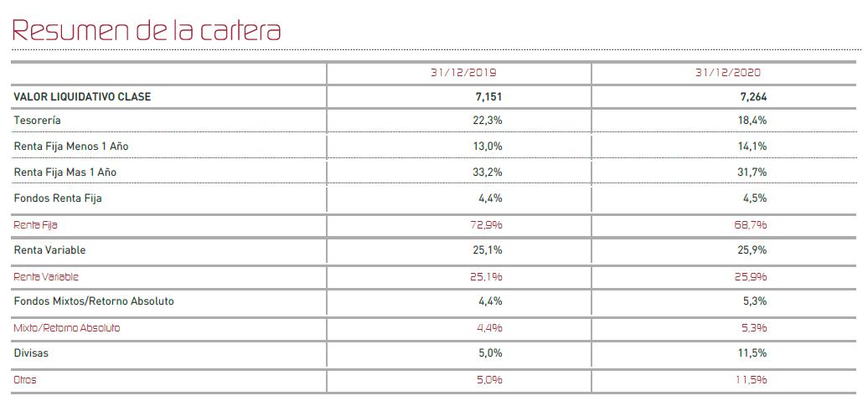Select the 31/12/2020 column header
The height and width of the screenshot is (406, 868).
728,73
